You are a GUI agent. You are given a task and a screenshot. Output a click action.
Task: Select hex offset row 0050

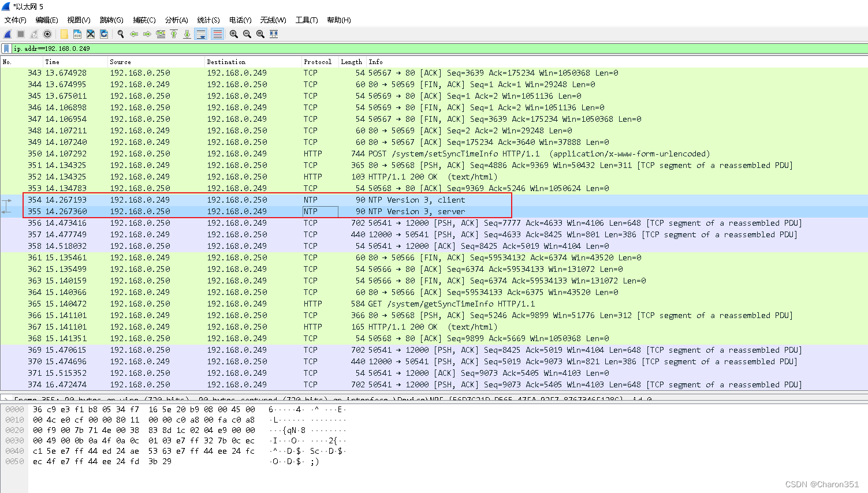(14, 461)
